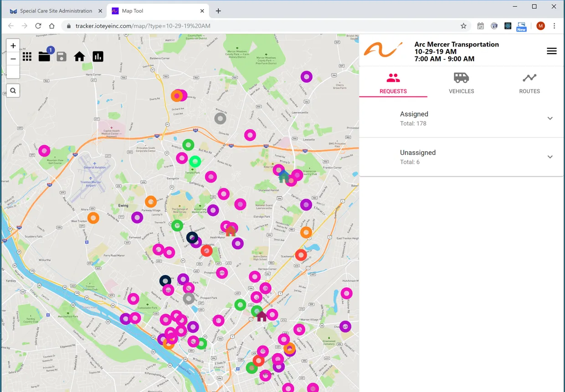Switch to the Vehicles tab
Image resolution: width=565 pixels, height=392 pixels.
(461, 83)
